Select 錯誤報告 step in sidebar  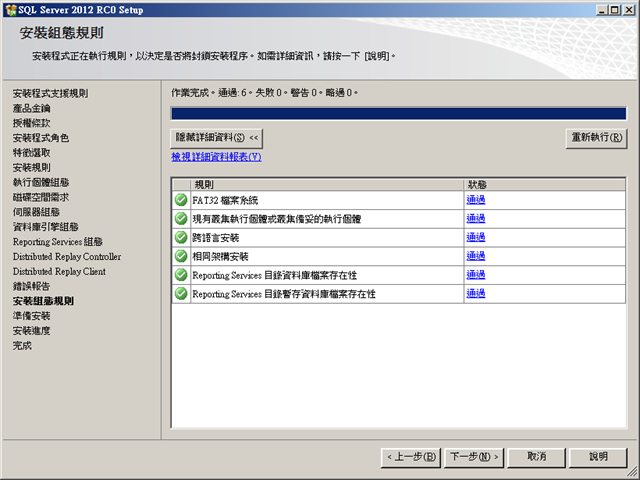coord(31,286)
